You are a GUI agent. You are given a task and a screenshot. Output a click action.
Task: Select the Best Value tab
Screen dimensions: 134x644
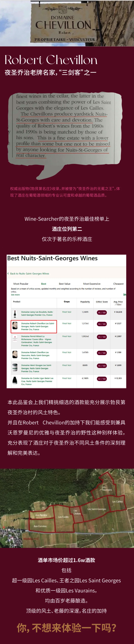pos(65,284)
